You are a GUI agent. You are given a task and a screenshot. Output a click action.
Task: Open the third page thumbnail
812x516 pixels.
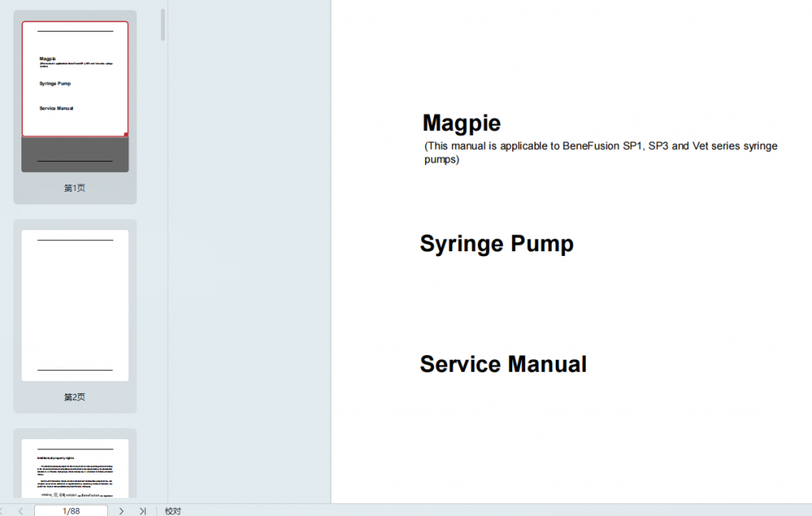coord(75,468)
